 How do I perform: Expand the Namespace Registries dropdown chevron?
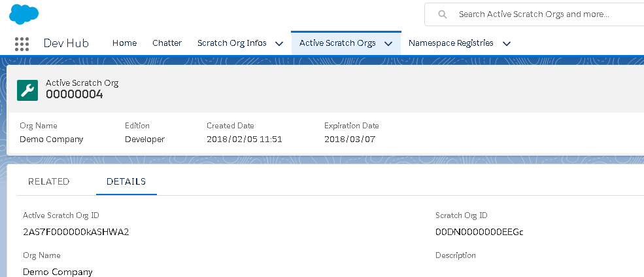point(506,44)
